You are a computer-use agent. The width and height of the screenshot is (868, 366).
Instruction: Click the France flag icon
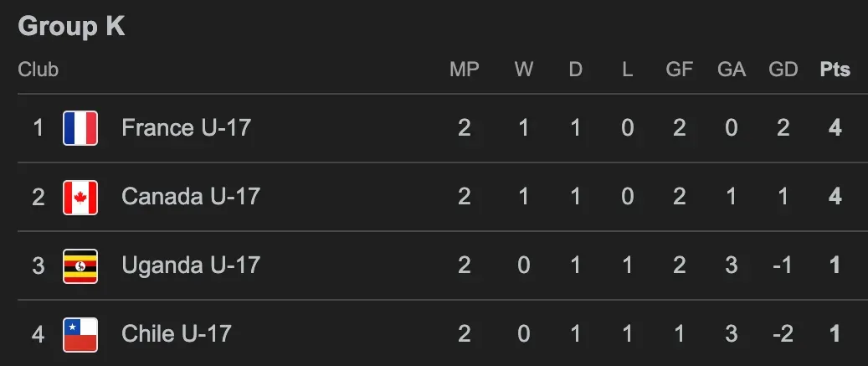pos(80,128)
